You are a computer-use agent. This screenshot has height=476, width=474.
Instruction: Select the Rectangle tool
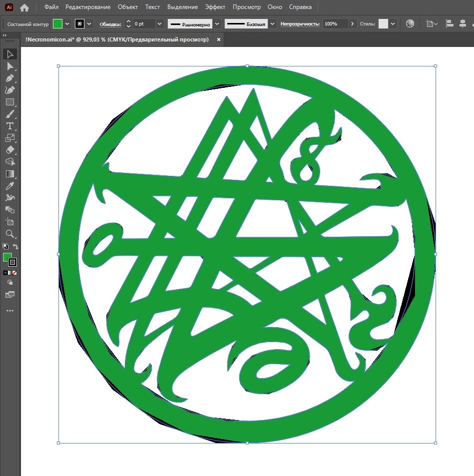9,102
